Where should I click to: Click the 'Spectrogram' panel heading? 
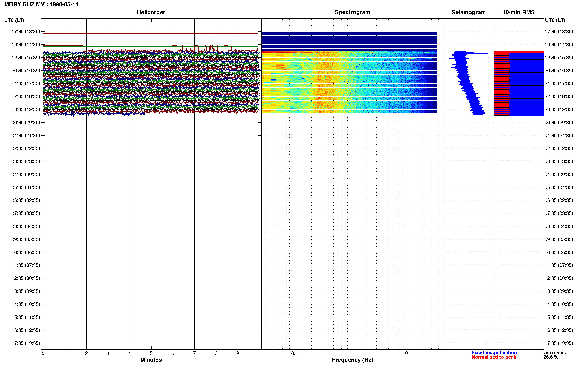pos(352,12)
